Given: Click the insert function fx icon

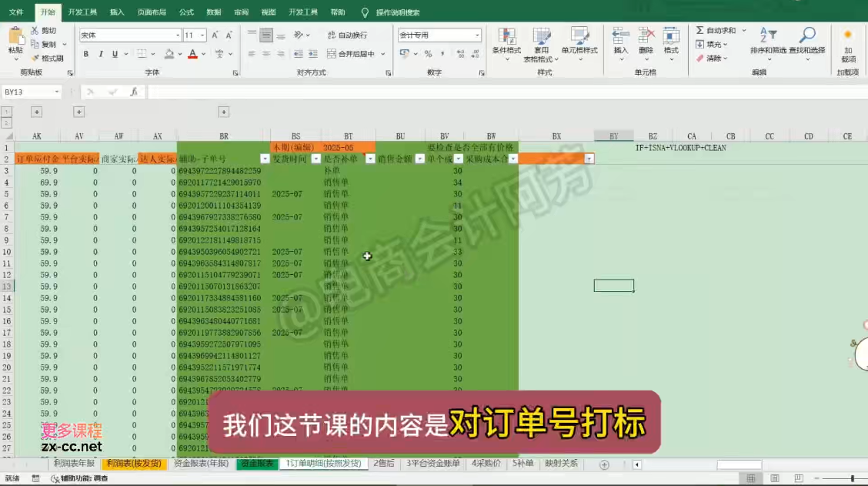Looking at the screenshot, I should (x=134, y=92).
